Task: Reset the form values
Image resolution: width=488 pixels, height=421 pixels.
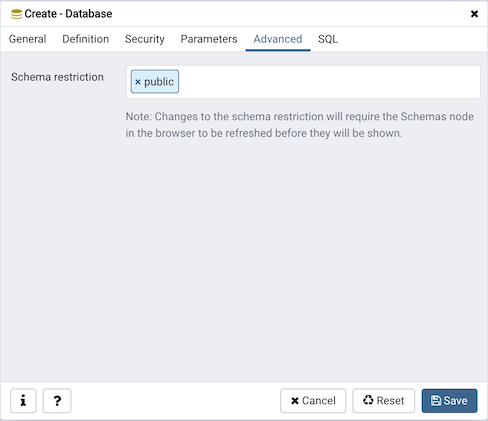Action: tap(383, 400)
